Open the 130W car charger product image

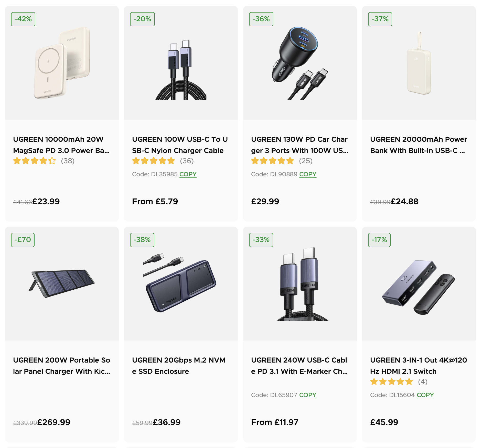pyautogui.click(x=299, y=63)
